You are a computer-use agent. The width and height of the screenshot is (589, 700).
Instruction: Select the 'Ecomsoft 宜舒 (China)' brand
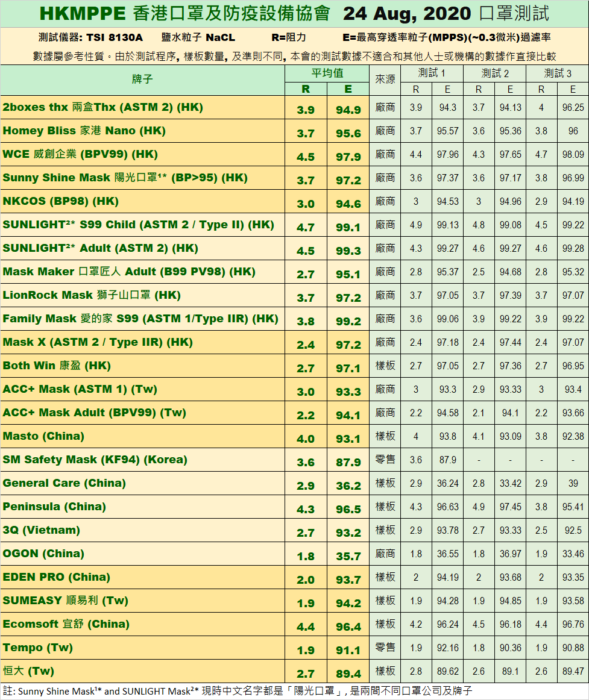[66, 624]
